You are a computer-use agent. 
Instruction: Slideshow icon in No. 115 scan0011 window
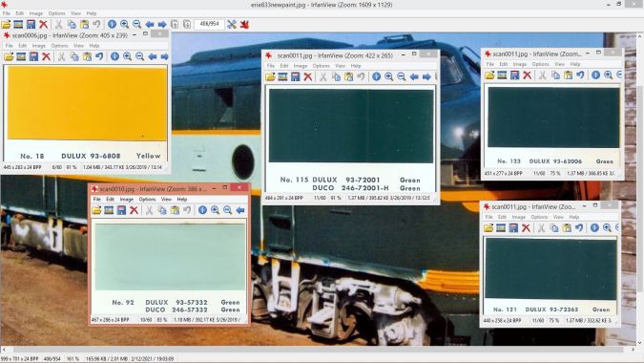tap(282, 76)
